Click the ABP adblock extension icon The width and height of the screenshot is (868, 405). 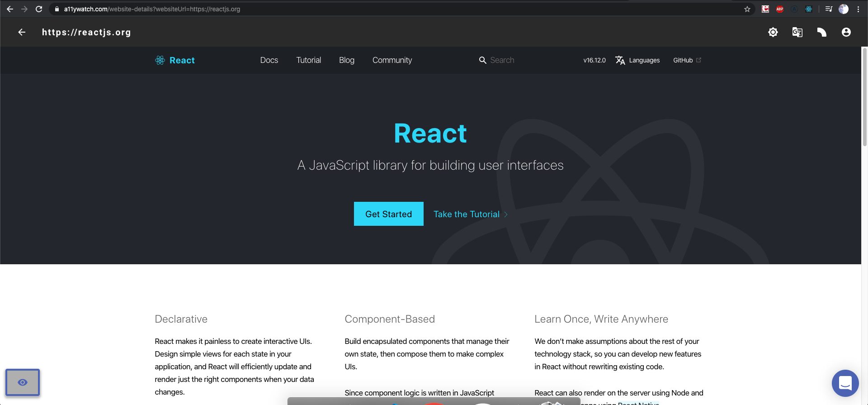[780, 9]
